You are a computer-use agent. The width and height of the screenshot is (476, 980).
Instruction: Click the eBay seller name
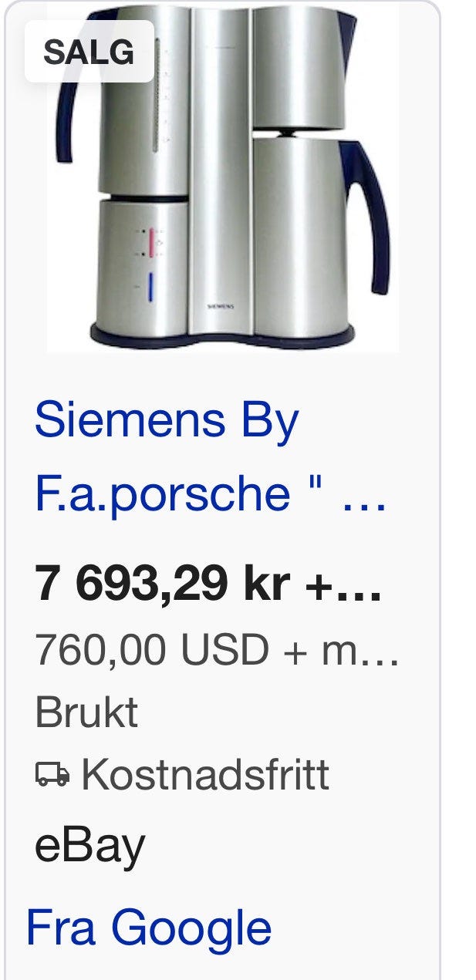coord(89,846)
